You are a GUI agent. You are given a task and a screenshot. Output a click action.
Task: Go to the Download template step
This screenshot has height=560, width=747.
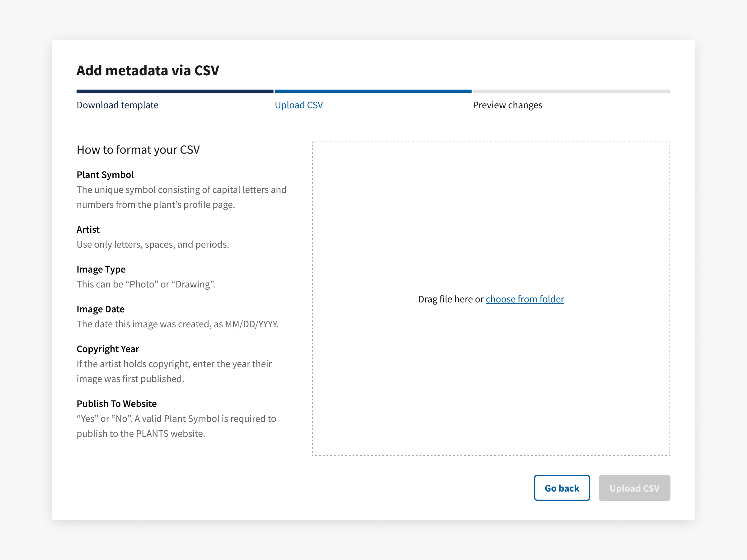pos(117,105)
